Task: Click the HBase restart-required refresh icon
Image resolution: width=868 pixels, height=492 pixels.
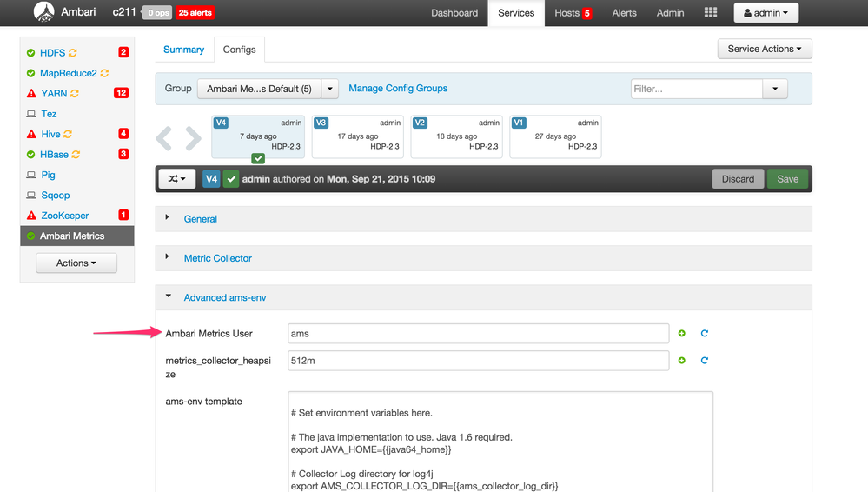Action: tap(76, 155)
